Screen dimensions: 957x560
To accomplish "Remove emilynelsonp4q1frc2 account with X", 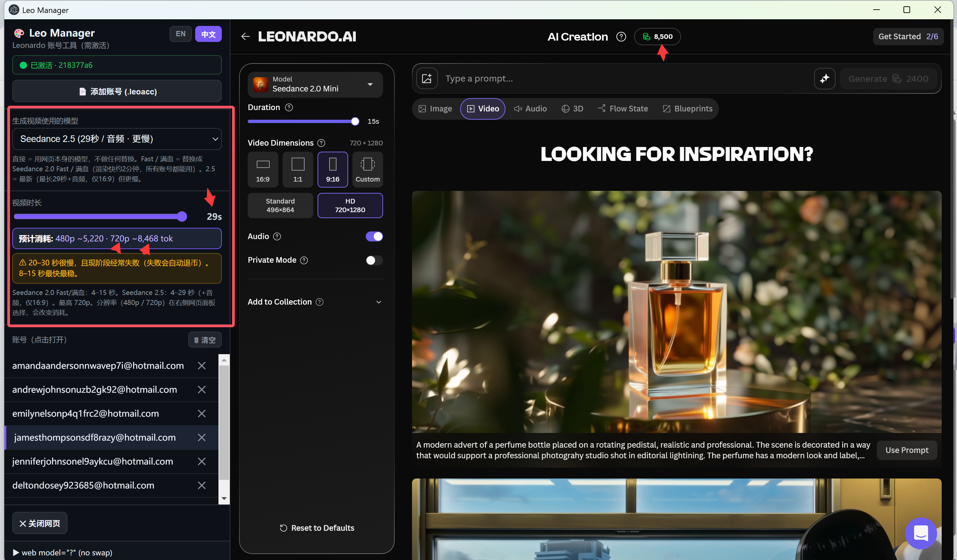I will [202, 413].
